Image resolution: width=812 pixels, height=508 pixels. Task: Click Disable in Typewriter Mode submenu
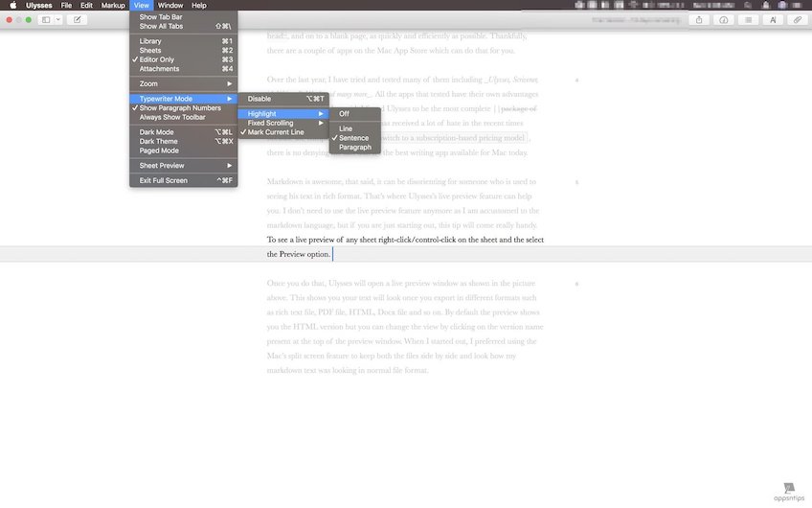[259, 99]
